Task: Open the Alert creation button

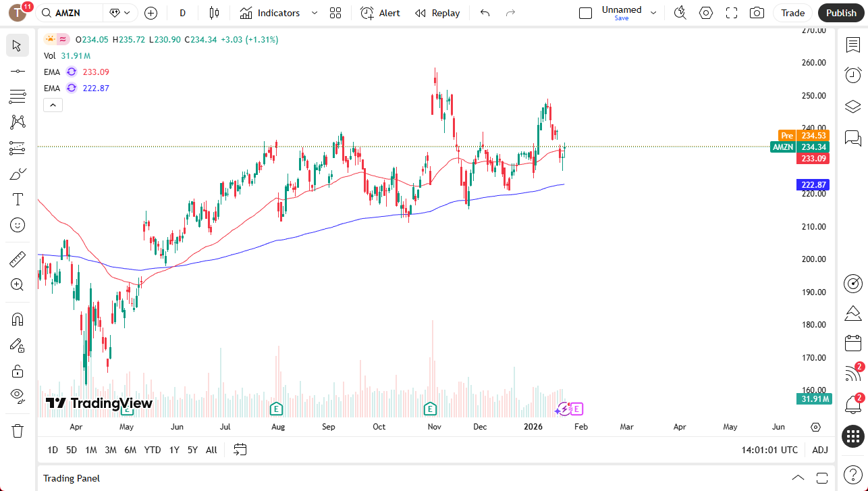Action: (380, 13)
